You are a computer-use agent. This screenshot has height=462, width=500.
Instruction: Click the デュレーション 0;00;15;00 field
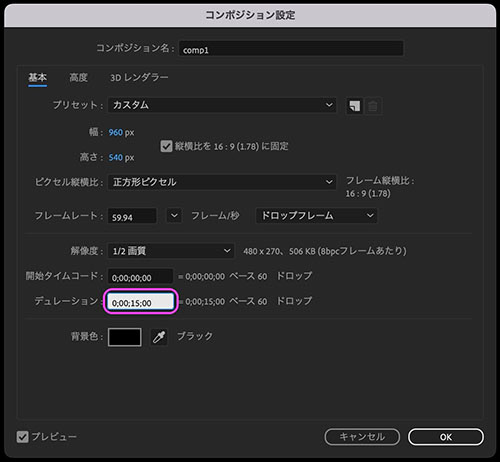[x=141, y=302]
